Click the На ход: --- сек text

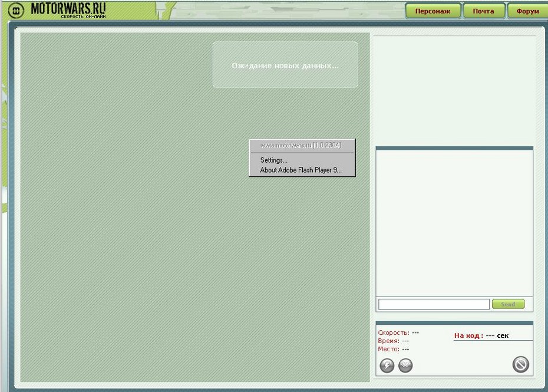pos(481,335)
